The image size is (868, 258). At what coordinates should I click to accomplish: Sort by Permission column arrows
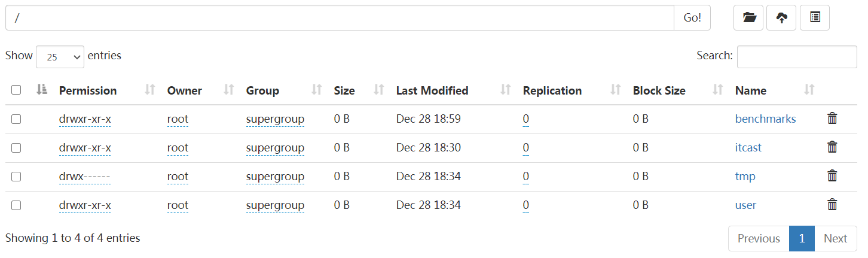[150, 90]
